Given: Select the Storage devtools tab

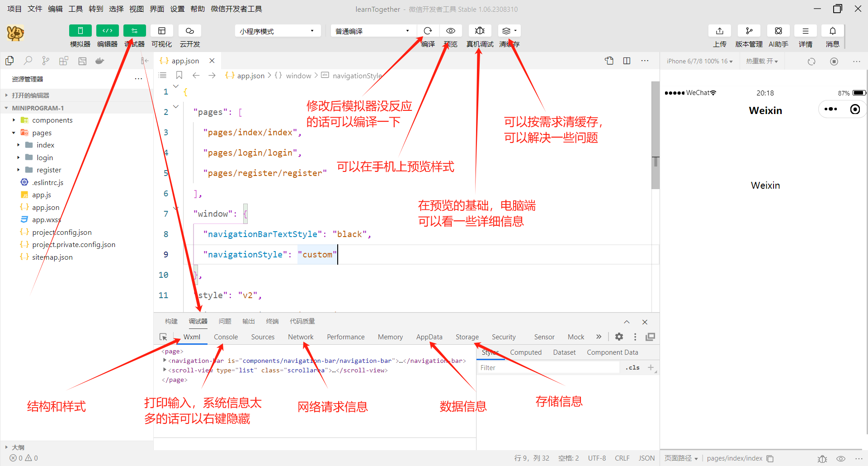Looking at the screenshot, I should click(467, 337).
